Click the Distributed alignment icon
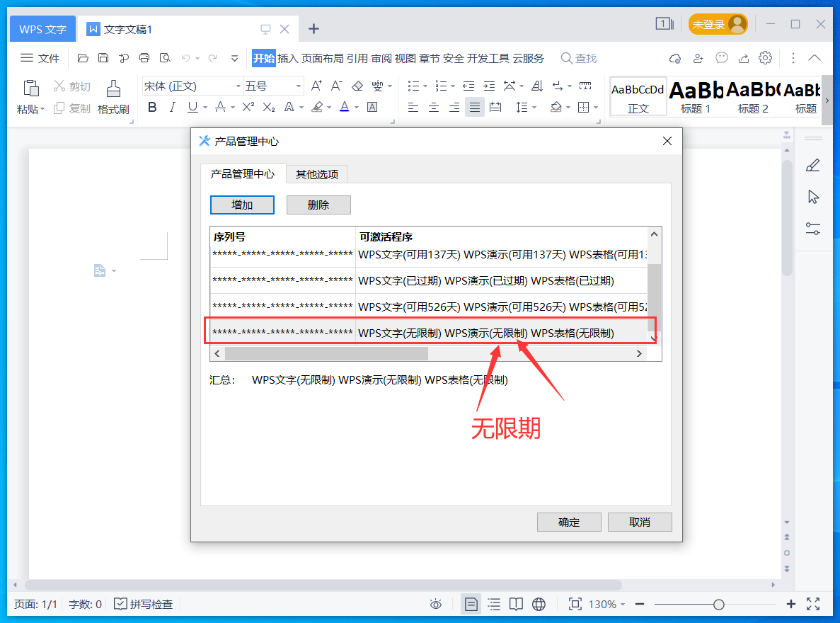The image size is (840, 623). pyautogui.click(x=495, y=107)
